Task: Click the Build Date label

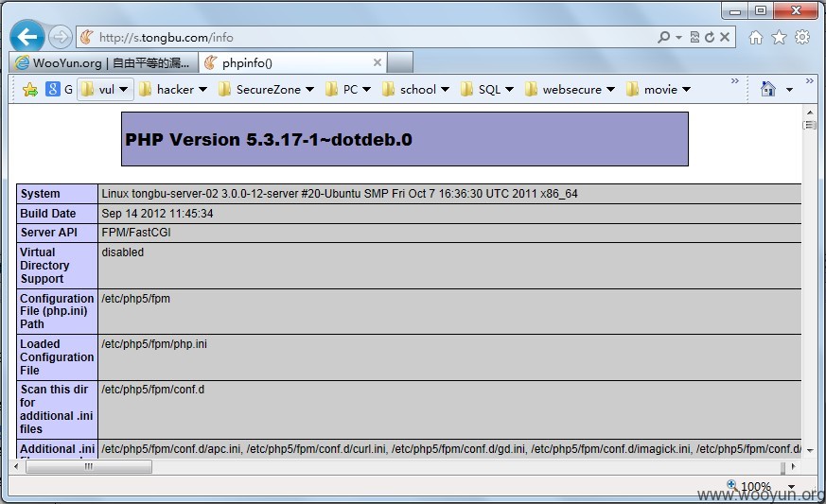Action: click(x=48, y=214)
